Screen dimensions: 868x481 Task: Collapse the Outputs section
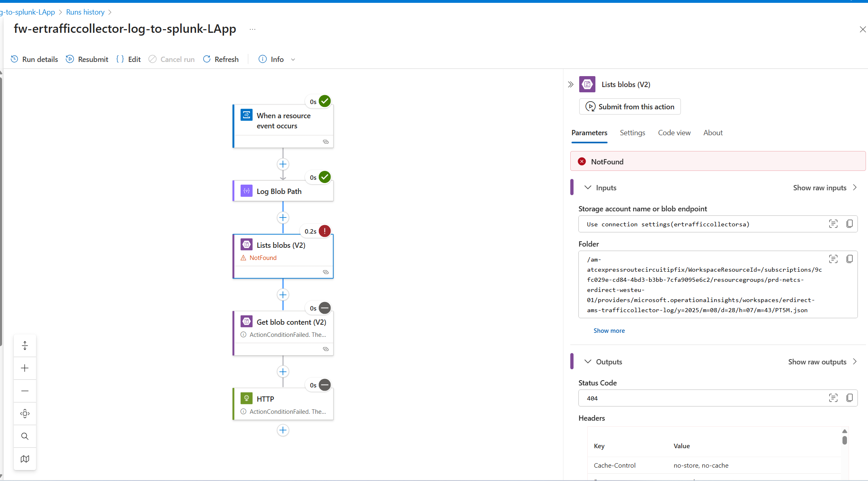588,362
